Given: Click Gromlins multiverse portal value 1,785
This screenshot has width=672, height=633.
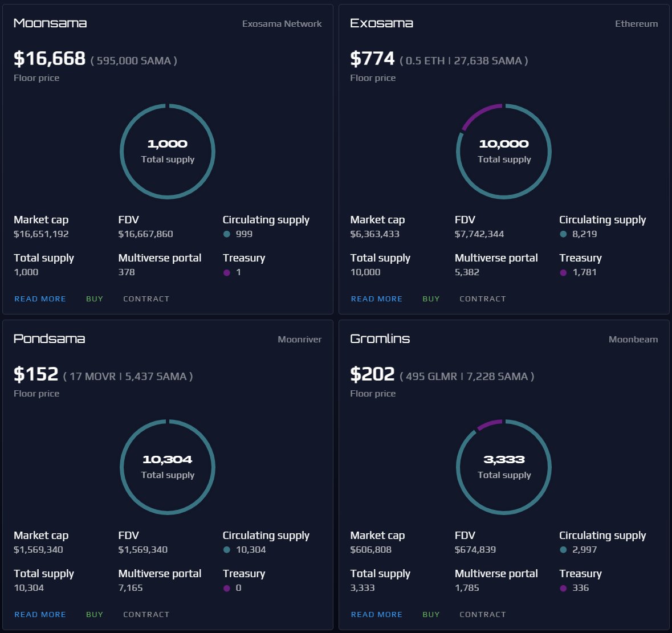Looking at the screenshot, I should coord(467,587).
